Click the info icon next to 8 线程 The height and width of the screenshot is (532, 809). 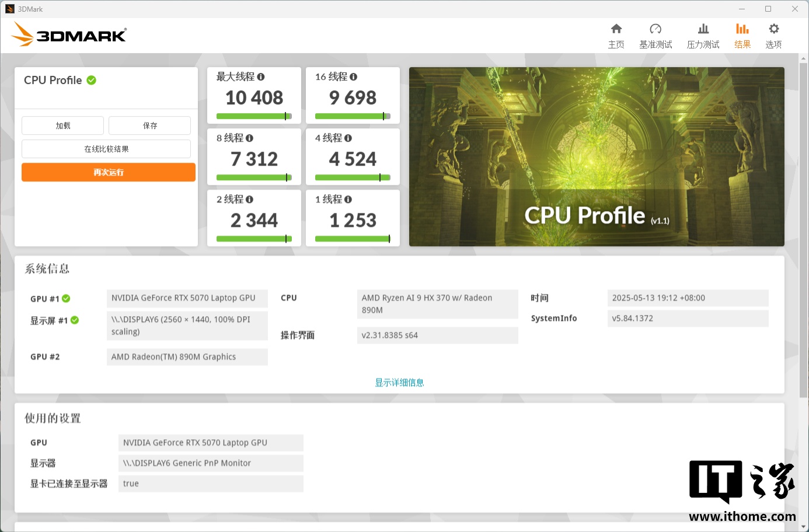pos(249,138)
